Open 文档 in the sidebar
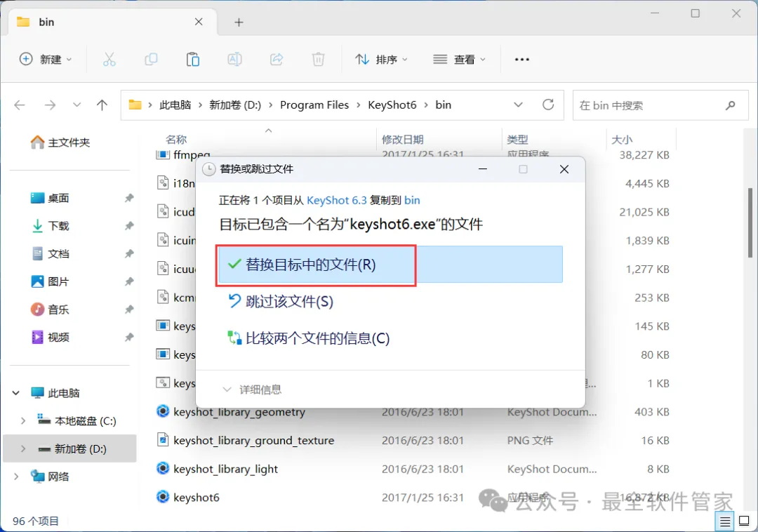This screenshot has width=758, height=532. point(50,253)
